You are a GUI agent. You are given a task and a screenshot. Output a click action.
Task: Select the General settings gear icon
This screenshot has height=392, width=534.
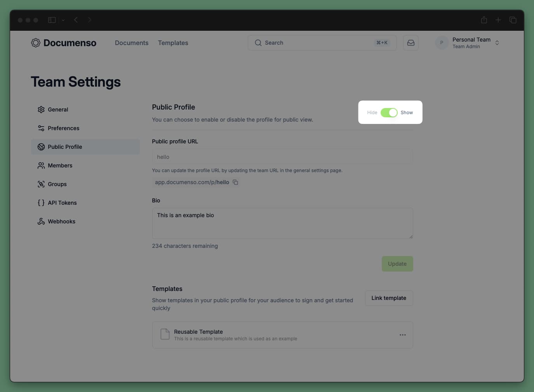click(41, 110)
